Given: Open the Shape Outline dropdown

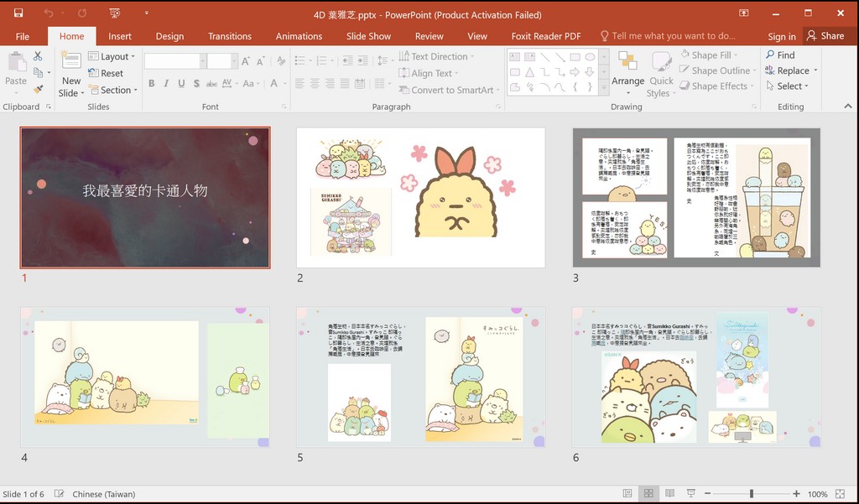Looking at the screenshot, I should click(x=718, y=70).
